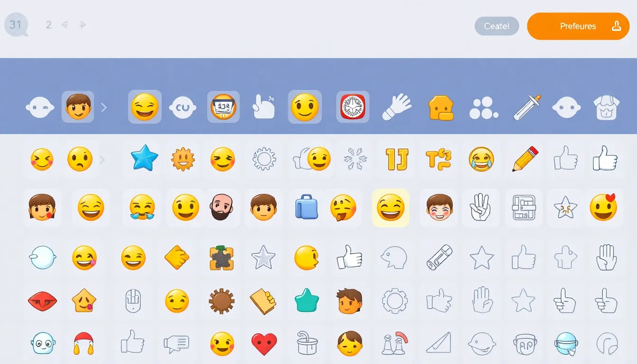Image resolution: width=637 pixels, height=364 pixels.
Task: Choose the red lips emoji
Action: pos(43,300)
